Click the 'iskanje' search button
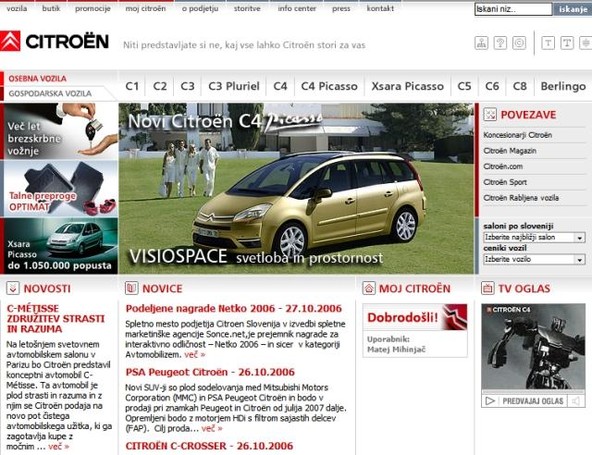The image size is (592, 455). click(572, 9)
